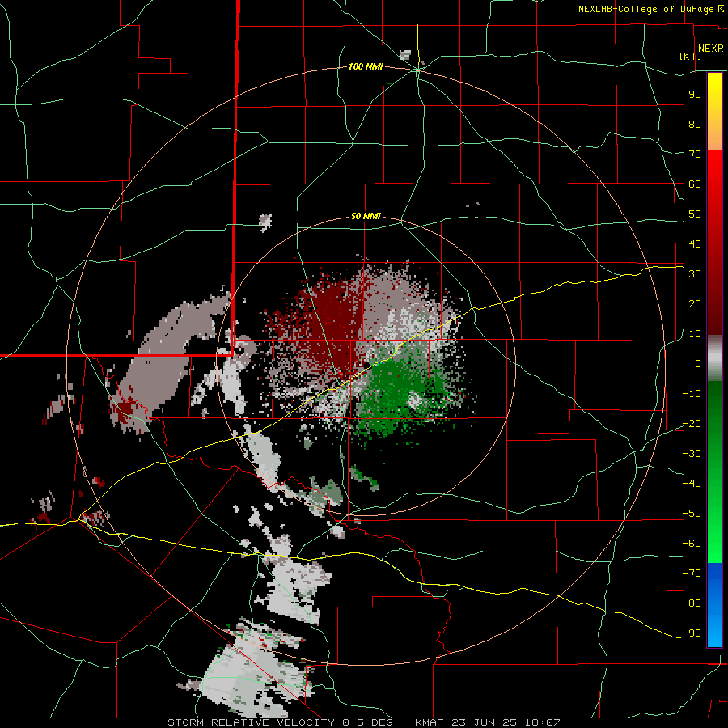Click the positive 50 knot scale label
The height and width of the screenshot is (728, 728).
tap(695, 214)
